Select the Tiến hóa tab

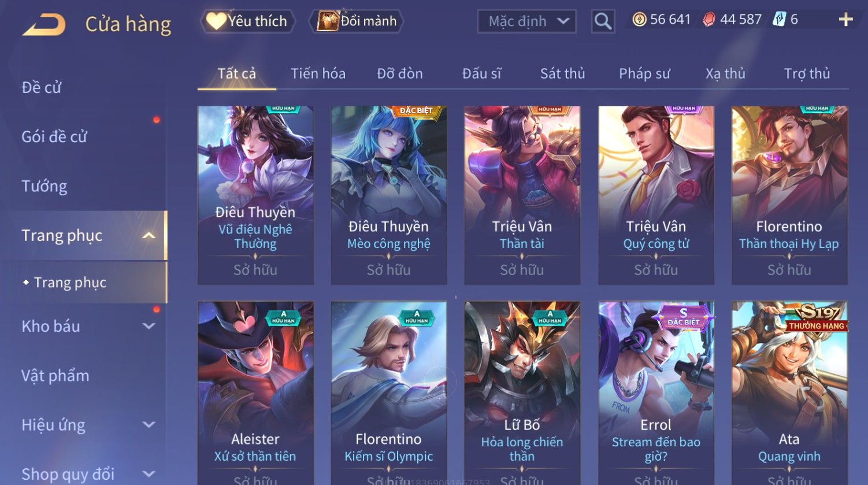tap(318, 73)
